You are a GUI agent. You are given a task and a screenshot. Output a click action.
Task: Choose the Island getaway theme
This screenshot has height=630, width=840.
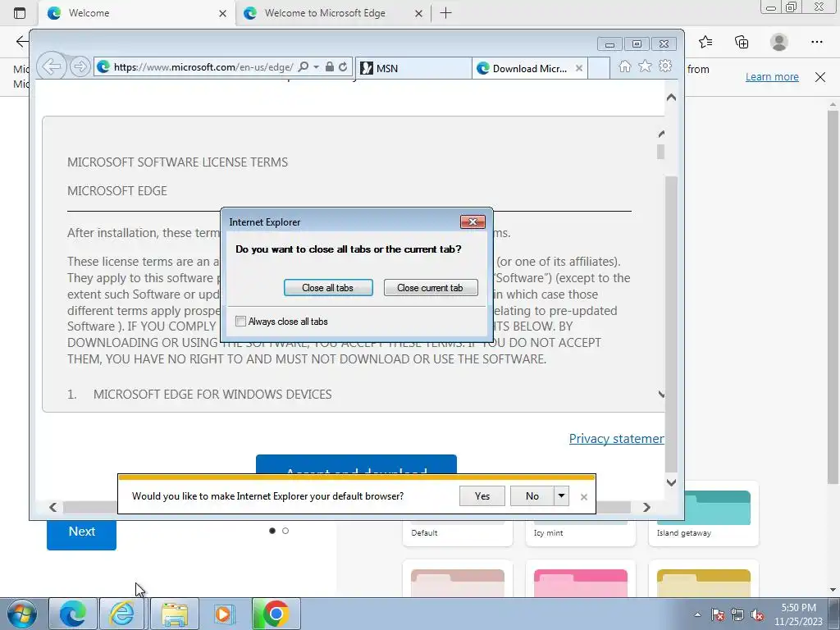pyautogui.click(x=703, y=514)
